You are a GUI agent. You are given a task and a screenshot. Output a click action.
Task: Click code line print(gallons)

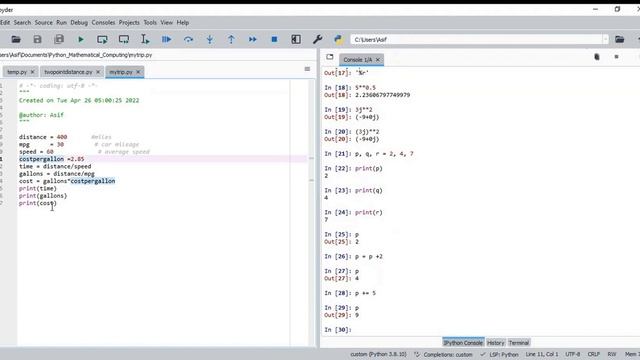pyautogui.click(x=43, y=196)
